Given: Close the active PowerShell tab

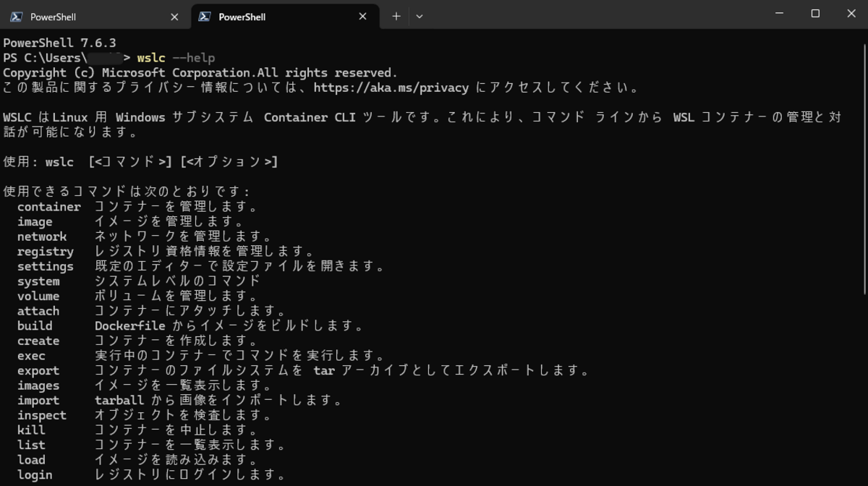Looking at the screenshot, I should point(362,17).
